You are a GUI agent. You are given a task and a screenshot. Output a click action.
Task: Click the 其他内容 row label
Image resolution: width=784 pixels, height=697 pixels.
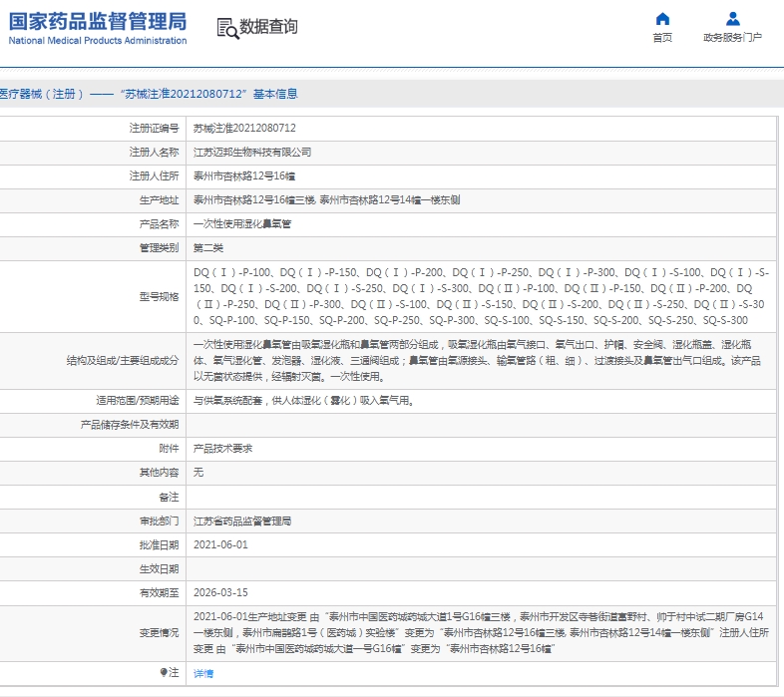[x=159, y=472]
